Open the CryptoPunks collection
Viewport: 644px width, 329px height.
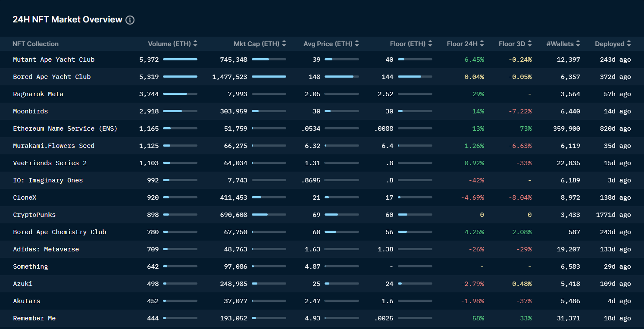[34, 215]
